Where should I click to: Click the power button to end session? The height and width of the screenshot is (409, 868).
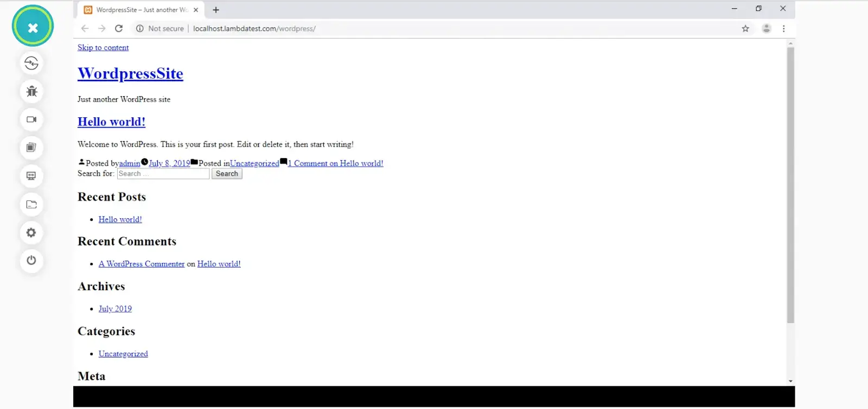[x=31, y=261]
